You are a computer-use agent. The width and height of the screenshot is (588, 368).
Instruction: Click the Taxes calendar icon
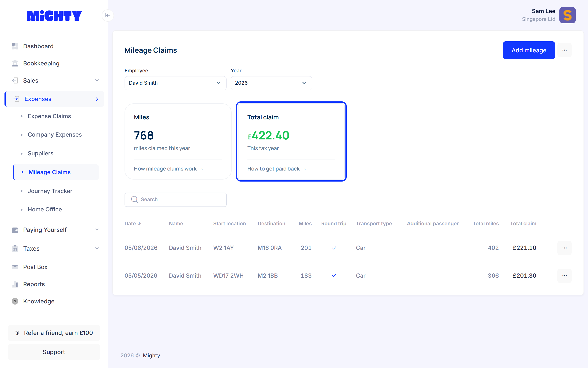click(x=15, y=248)
